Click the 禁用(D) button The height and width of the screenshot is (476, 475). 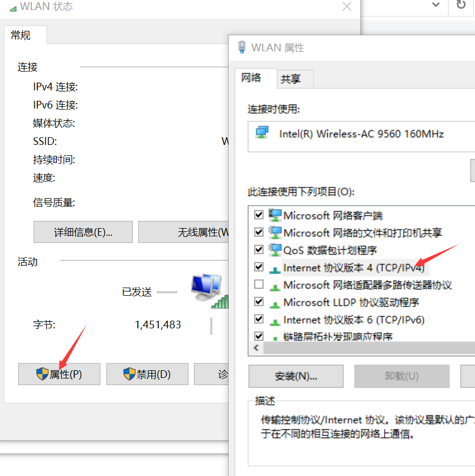click(147, 374)
